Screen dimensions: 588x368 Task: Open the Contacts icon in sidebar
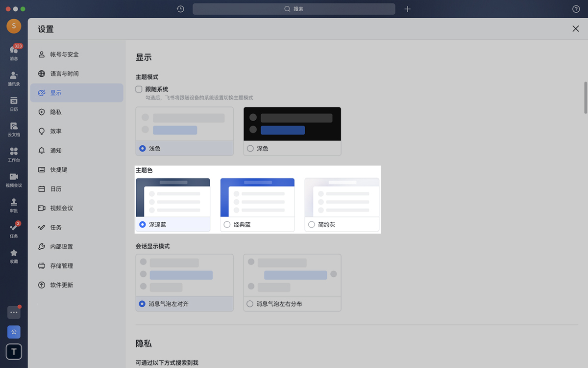pyautogui.click(x=14, y=78)
